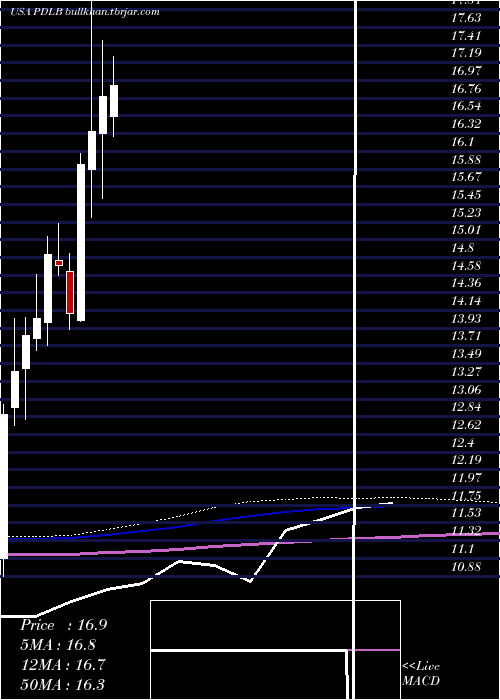Click the 14.36 price axis label

click(x=466, y=283)
